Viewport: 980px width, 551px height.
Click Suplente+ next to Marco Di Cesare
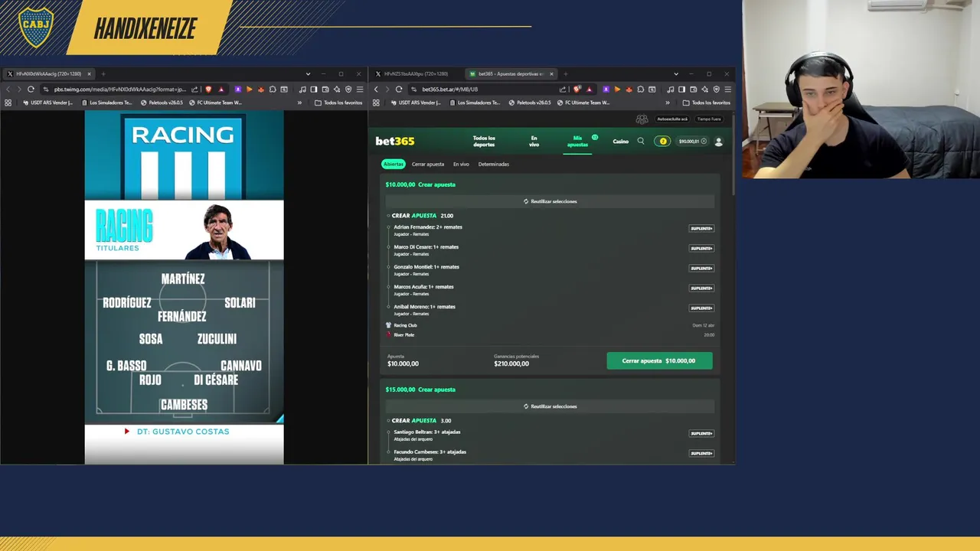click(x=701, y=248)
